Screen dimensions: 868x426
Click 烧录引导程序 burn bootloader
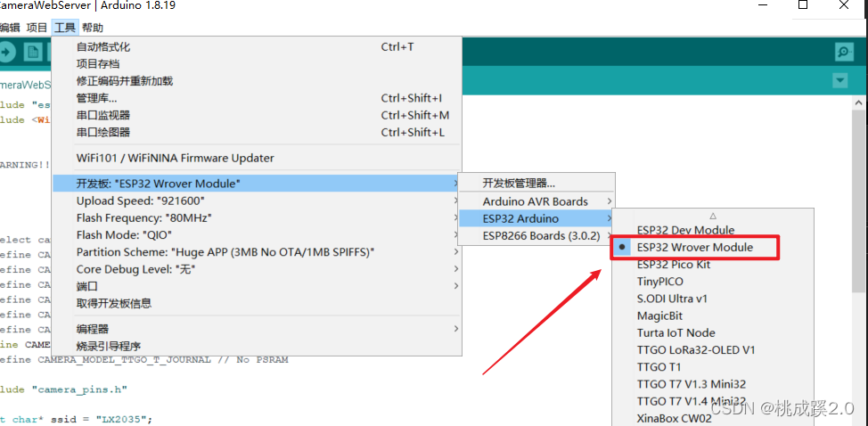[x=257, y=347]
